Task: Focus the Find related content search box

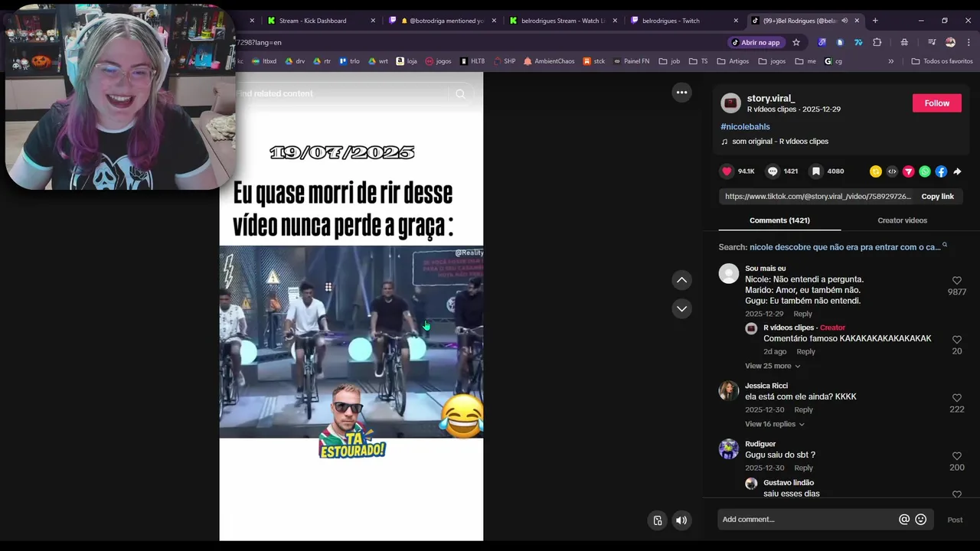Action: click(341, 93)
